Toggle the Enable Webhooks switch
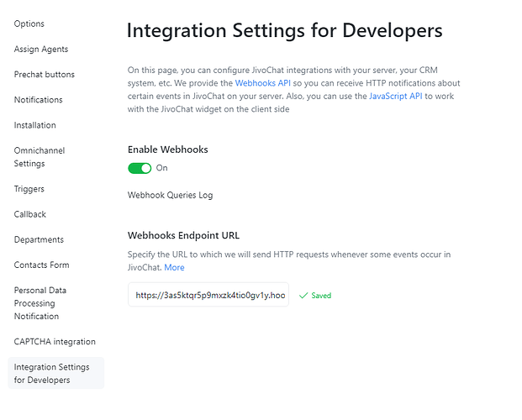Viewport: 522px width, 420px height. [x=140, y=168]
